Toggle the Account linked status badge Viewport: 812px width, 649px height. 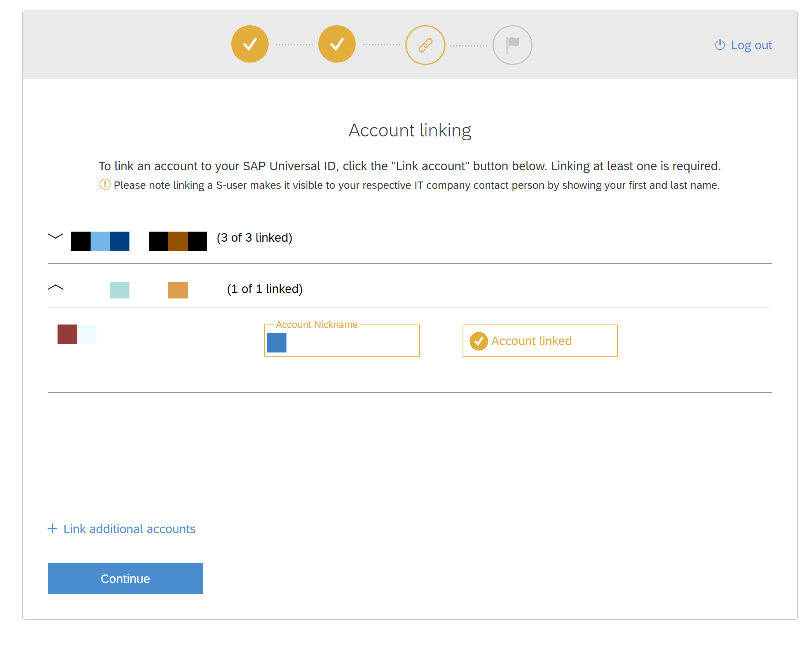(540, 341)
